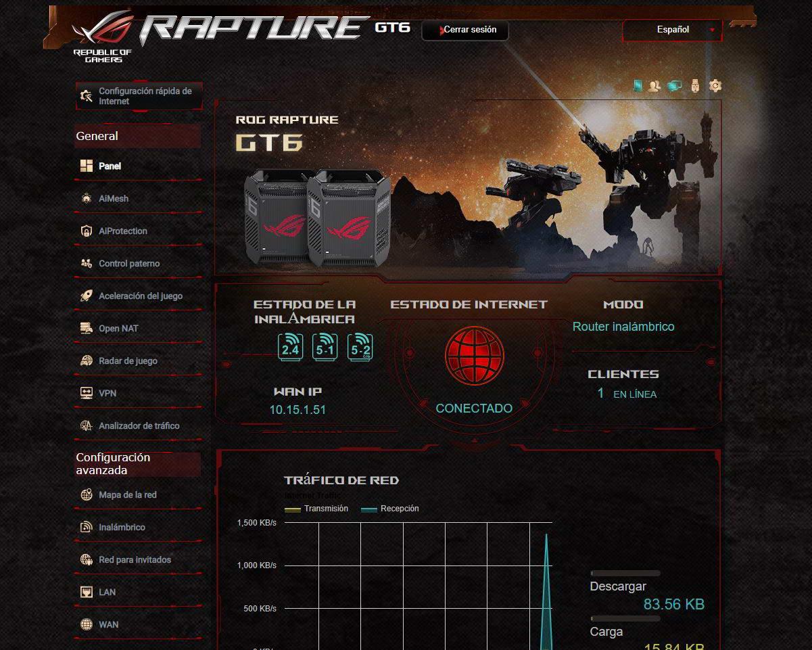812x650 pixels.
Task: Click the Control paterno family icon
Action: click(87, 263)
